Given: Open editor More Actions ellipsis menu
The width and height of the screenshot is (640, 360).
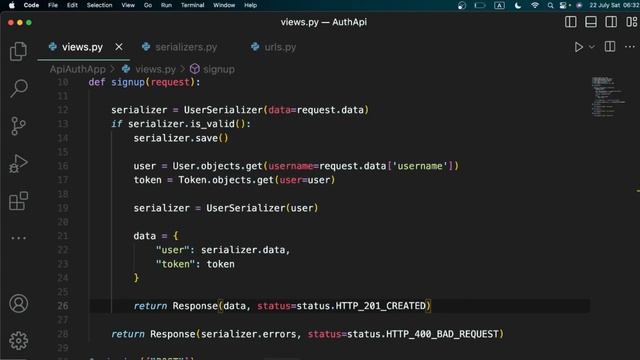Looking at the screenshot, I should 630,47.
